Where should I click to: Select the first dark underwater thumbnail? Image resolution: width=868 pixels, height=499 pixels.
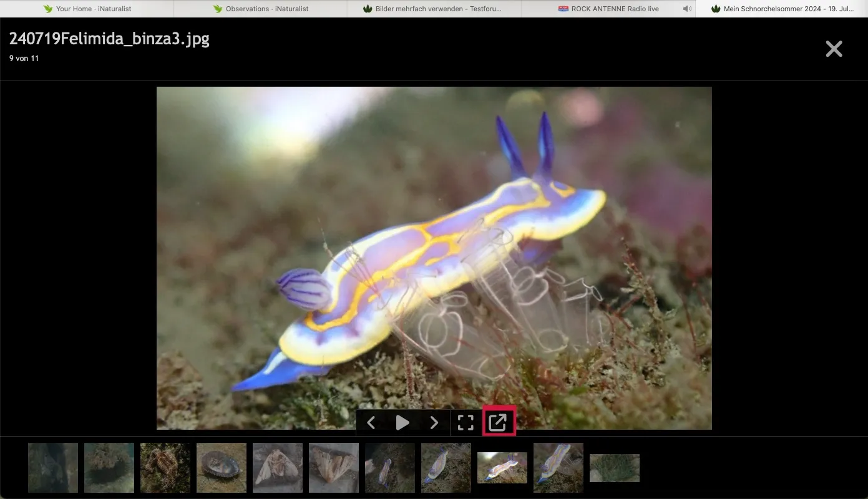tap(53, 468)
